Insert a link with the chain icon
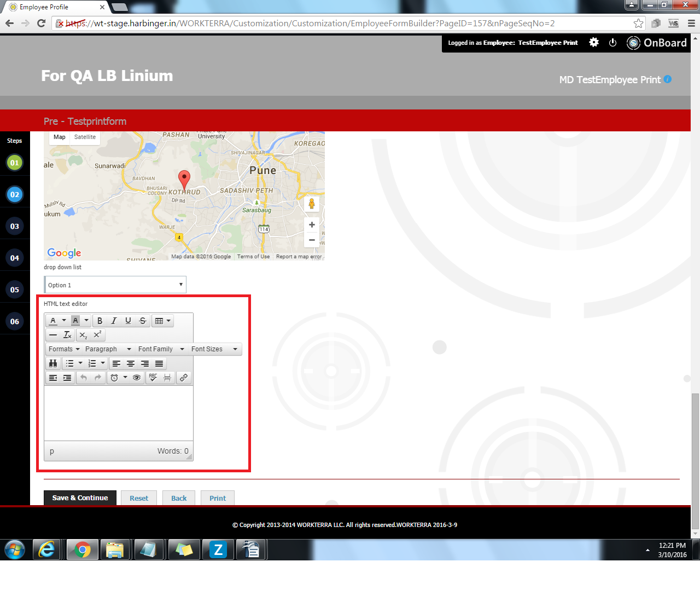Image resolution: width=700 pixels, height=602 pixels. (x=184, y=378)
